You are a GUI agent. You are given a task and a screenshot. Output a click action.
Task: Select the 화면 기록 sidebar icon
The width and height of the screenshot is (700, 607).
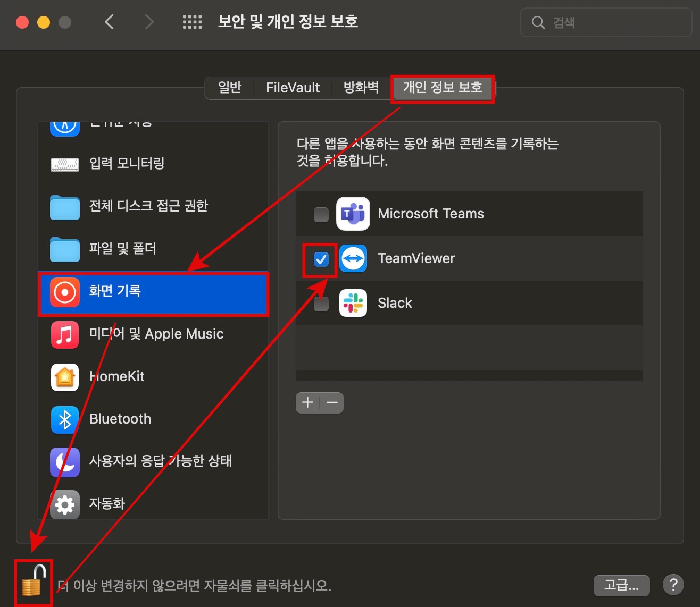[x=64, y=291]
